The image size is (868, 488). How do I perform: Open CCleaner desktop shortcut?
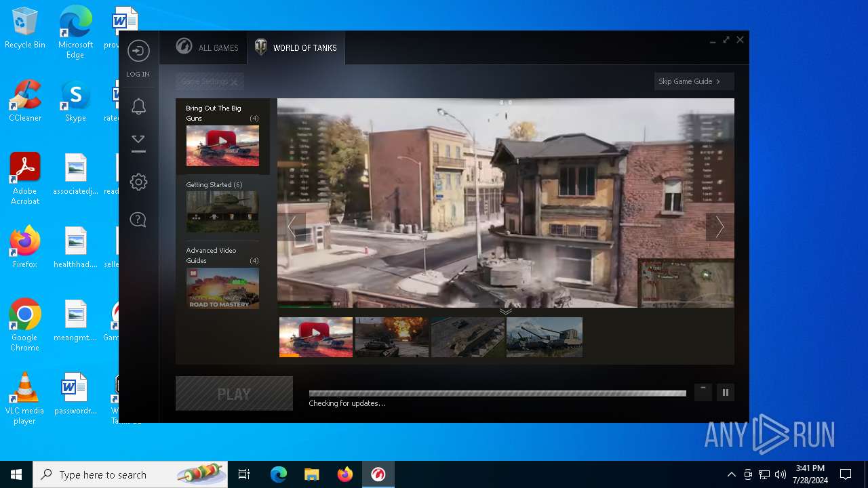point(25,101)
